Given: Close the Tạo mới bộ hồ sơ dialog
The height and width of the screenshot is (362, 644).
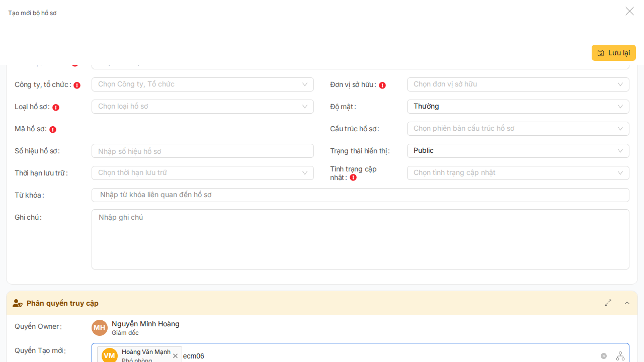Looking at the screenshot, I should click(x=629, y=11).
